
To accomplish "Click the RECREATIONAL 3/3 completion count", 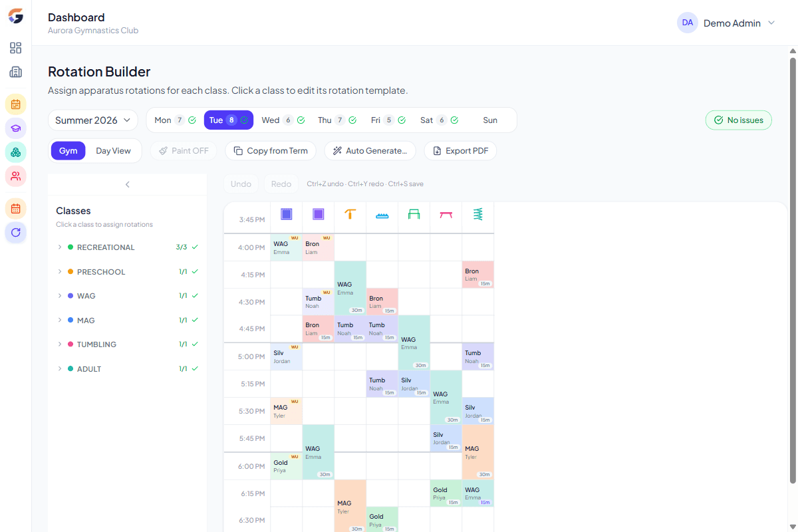I will click(182, 247).
